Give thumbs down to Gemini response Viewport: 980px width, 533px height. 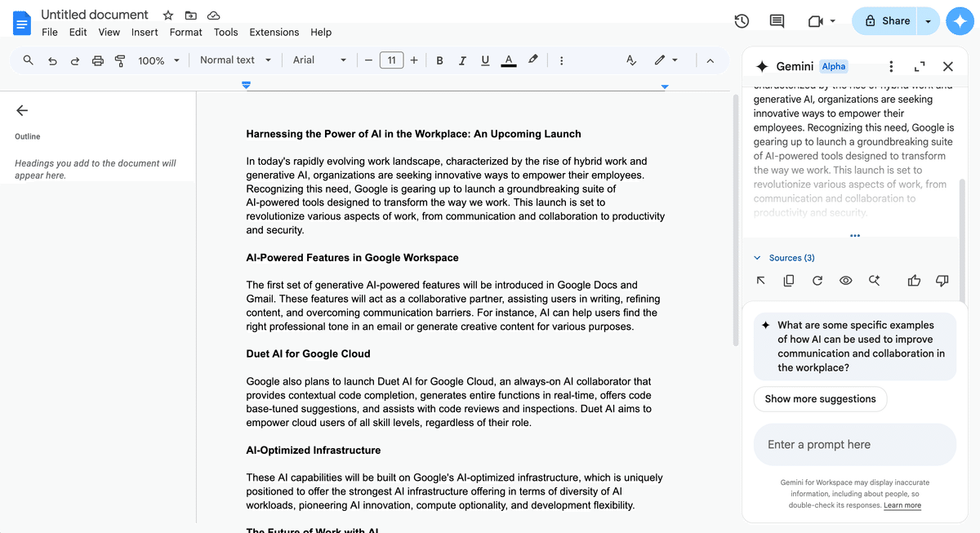pyautogui.click(x=942, y=281)
